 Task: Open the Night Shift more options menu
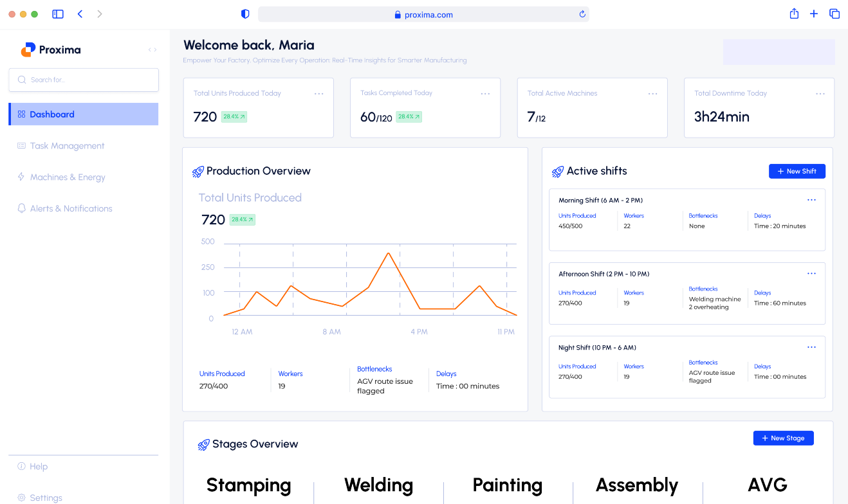tap(811, 347)
